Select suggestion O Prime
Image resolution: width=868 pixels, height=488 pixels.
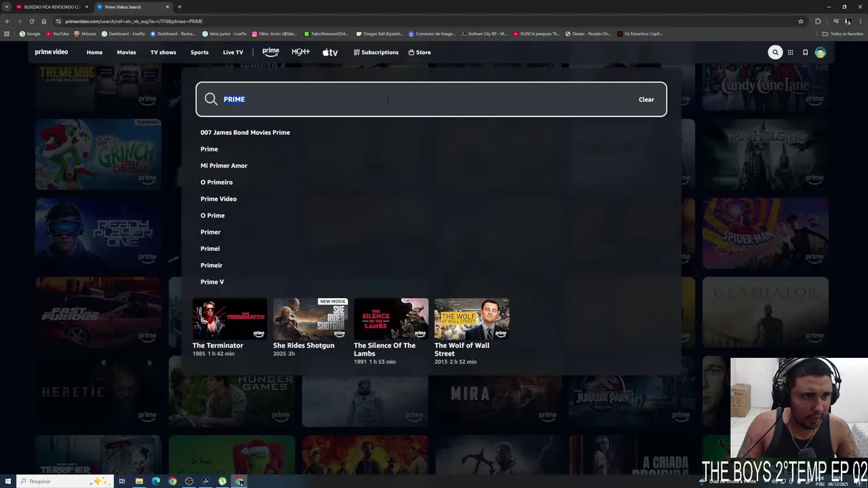click(x=212, y=216)
